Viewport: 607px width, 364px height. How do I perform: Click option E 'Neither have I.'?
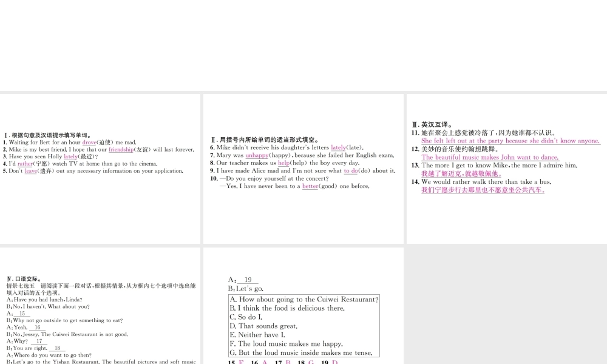[x=257, y=335]
